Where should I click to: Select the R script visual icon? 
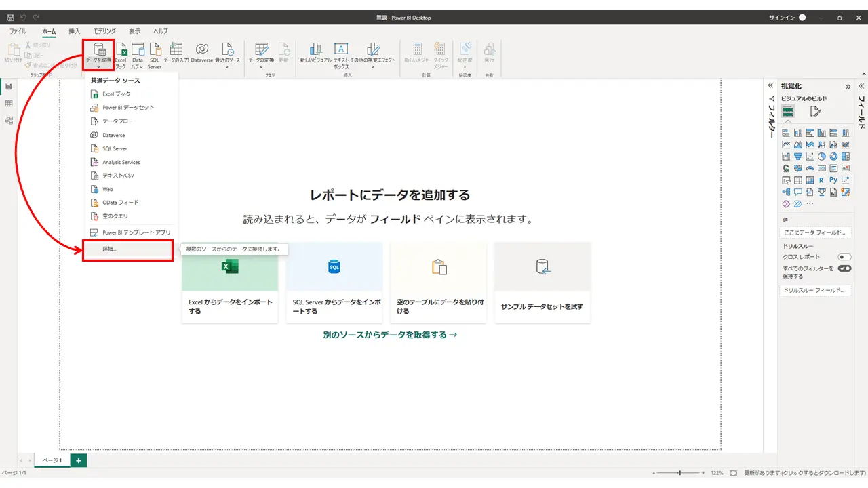coord(821,180)
